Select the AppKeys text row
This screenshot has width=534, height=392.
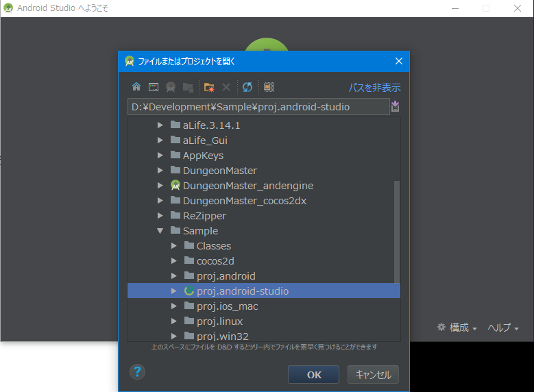(x=264, y=156)
